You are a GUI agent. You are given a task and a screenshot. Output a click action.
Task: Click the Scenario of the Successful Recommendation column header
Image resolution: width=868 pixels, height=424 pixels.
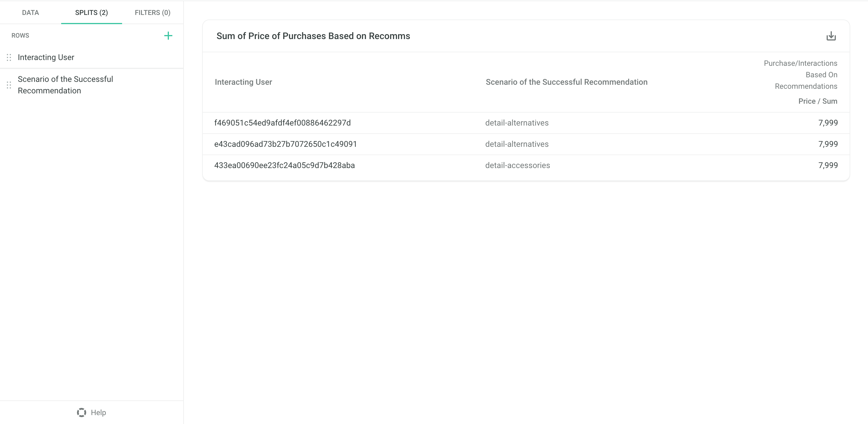(566, 82)
